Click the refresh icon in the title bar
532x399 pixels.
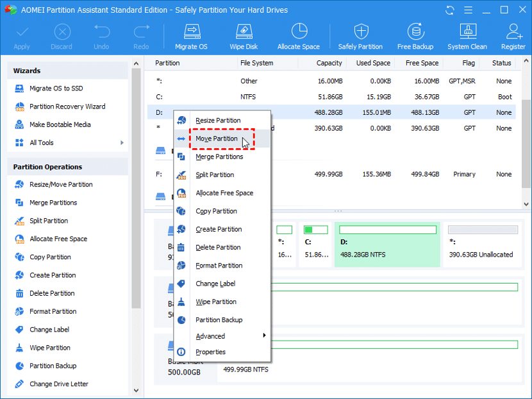click(449, 10)
